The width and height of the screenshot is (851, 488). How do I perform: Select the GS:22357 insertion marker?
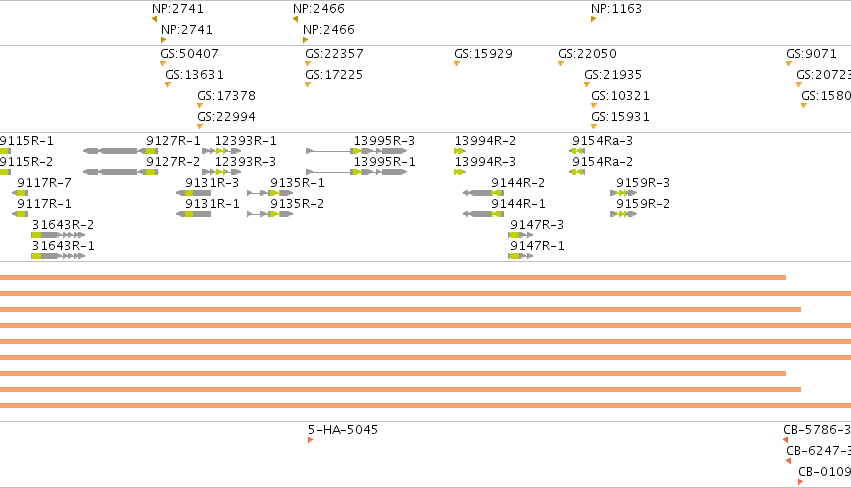click(308, 64)
